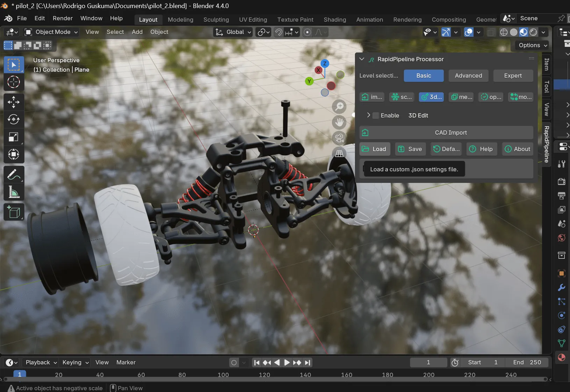The image size is (570, 392).
Task: Open the Tool properties tab icon
Action: click(562, 164)
